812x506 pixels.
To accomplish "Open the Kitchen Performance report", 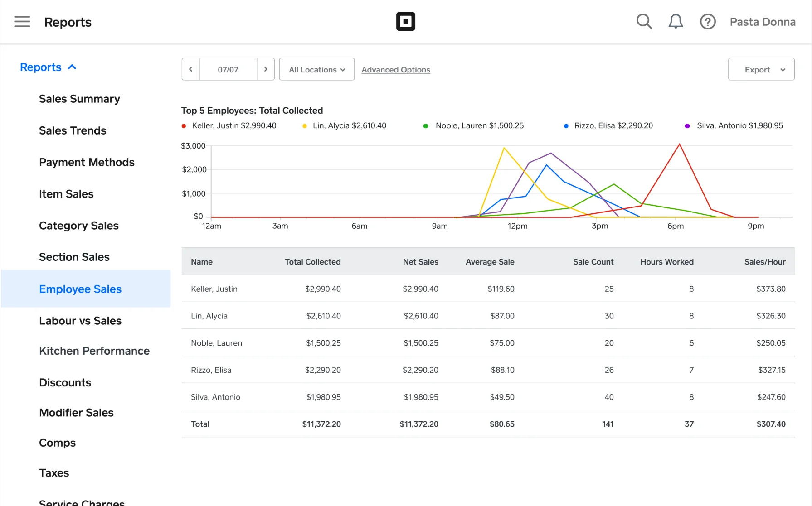I will 94,351.
